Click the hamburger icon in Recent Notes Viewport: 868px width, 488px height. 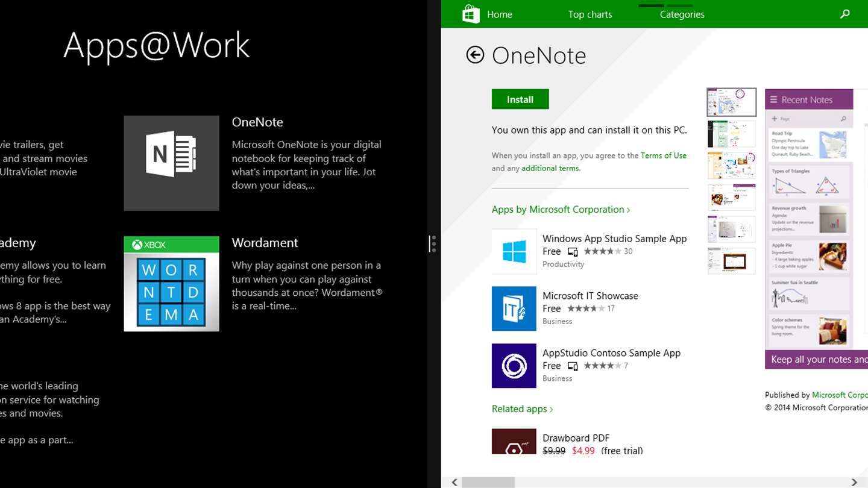coord(773,100)
